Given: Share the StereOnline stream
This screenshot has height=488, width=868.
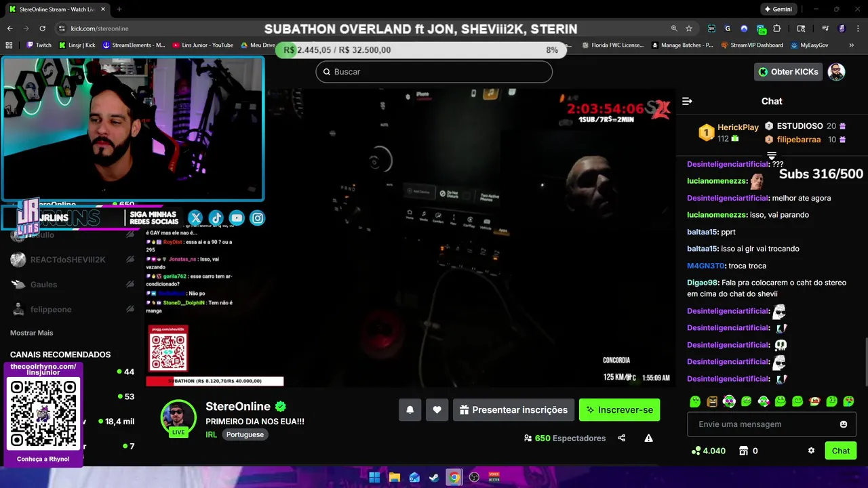Looking at the screenshot, I should click(621, 438).
